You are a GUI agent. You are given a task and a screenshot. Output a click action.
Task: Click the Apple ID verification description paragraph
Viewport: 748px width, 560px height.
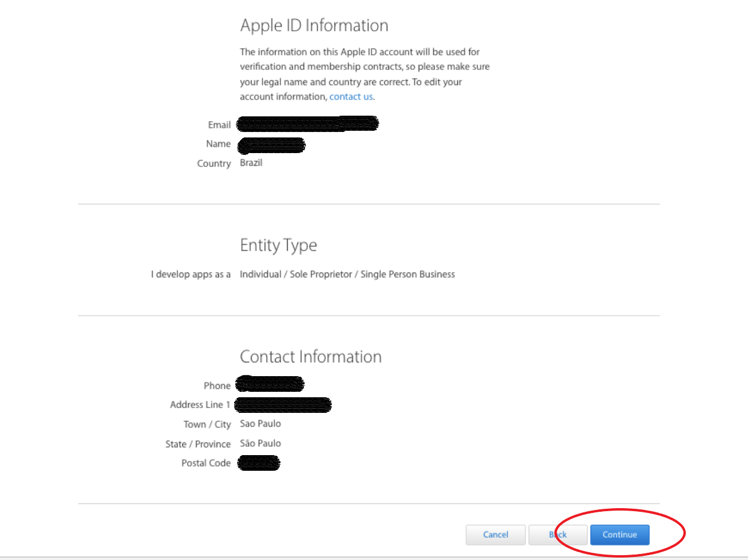pos(364,74)
